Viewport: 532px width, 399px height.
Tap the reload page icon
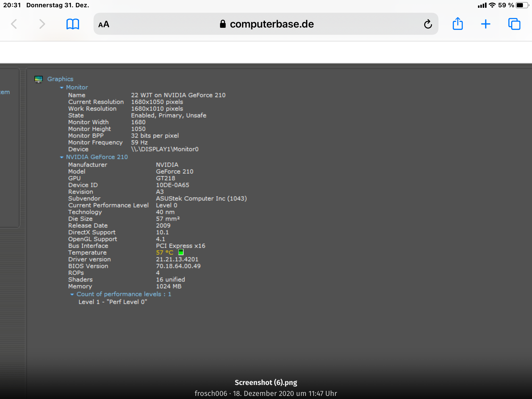coord(428,24)
